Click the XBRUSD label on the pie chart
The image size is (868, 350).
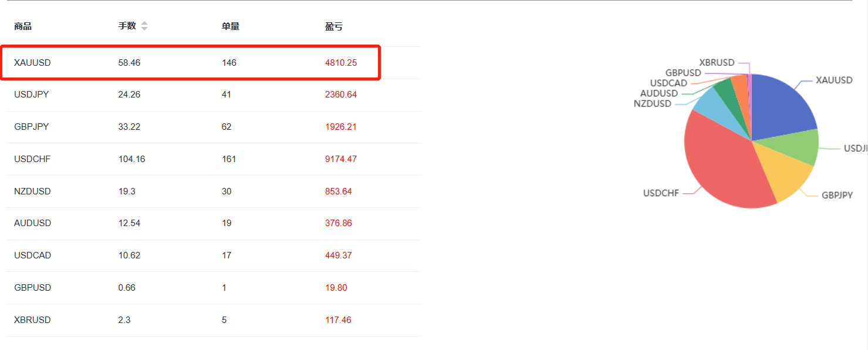[x=717, y=62]
